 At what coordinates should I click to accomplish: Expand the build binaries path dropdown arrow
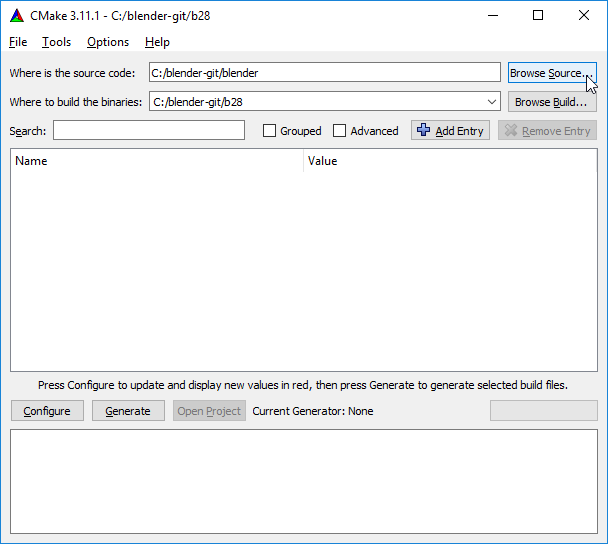click(492, 102)
